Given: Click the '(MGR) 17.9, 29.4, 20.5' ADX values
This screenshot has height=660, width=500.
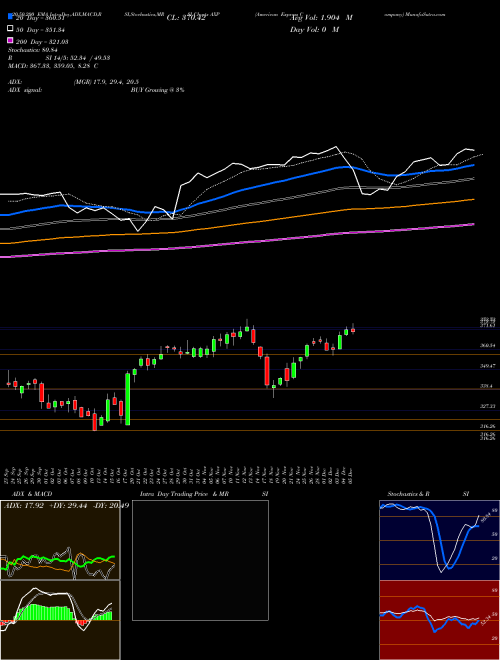Looking at the screenshot, I should tap(106, 82).
